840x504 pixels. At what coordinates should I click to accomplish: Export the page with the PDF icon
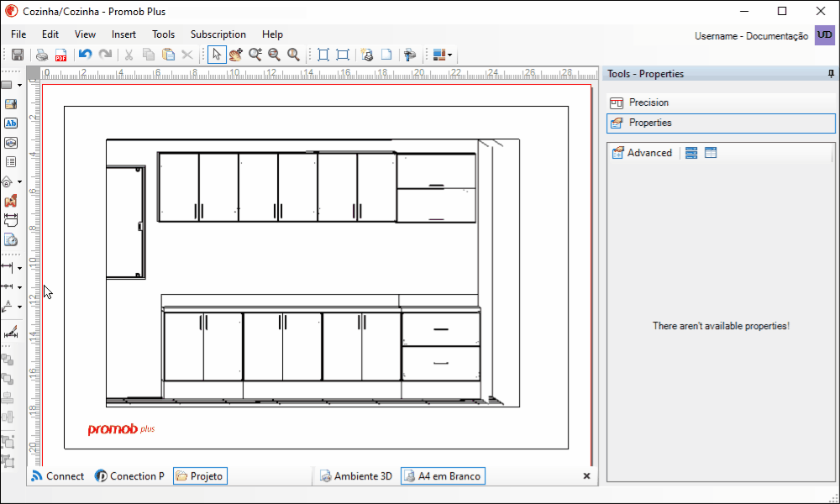60,55
